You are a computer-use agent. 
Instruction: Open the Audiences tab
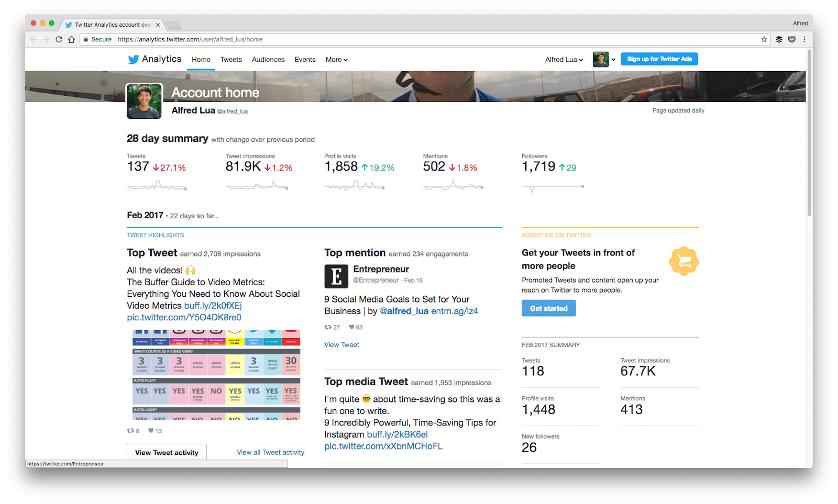pyautogui.click(x=268, y=60)
